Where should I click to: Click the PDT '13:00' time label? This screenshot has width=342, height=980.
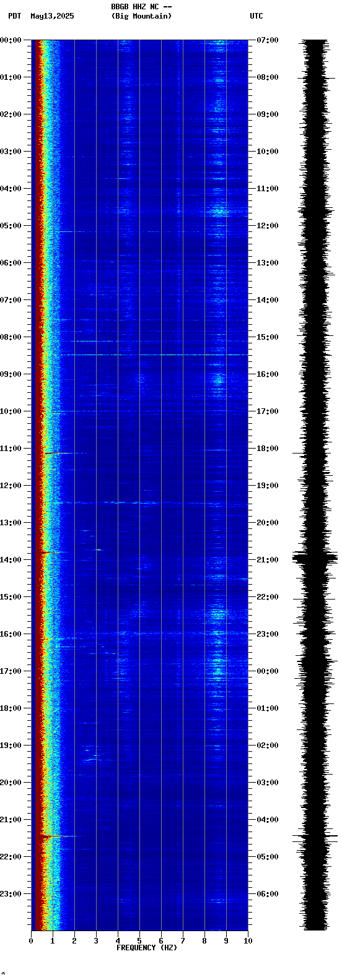11,523
